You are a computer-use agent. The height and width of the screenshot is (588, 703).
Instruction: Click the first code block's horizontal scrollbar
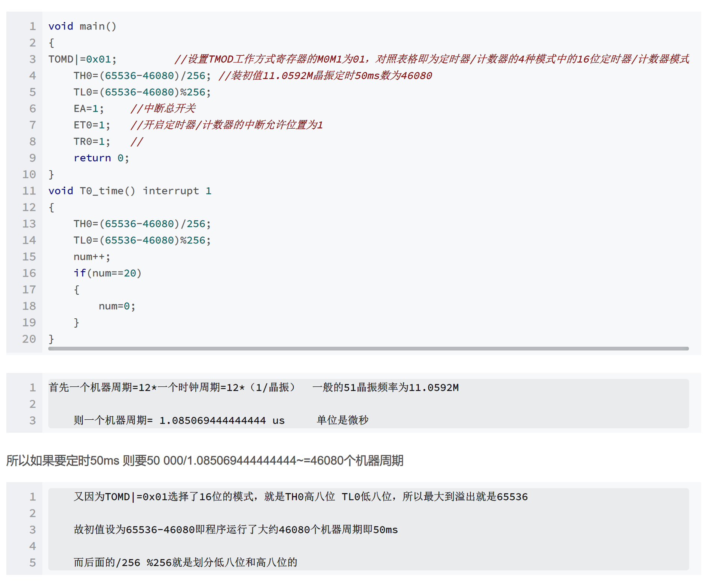tap(368, 348)
